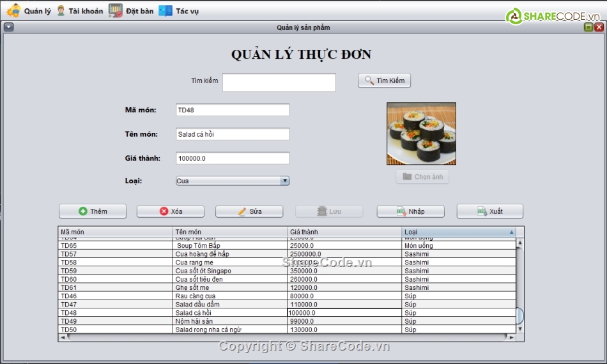Open the Loại combo box
Image resolution: width=607 pixels, height=364 pixels.
tap(233, 181)
